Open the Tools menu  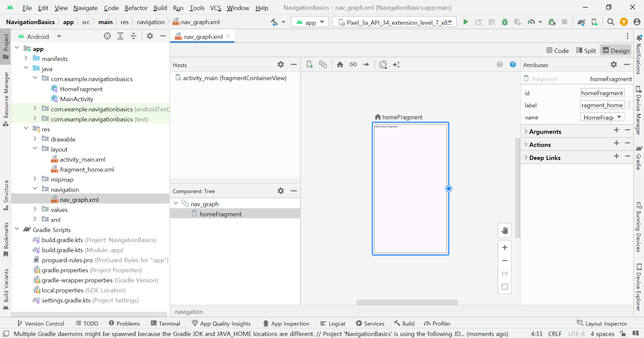point(197,8)
